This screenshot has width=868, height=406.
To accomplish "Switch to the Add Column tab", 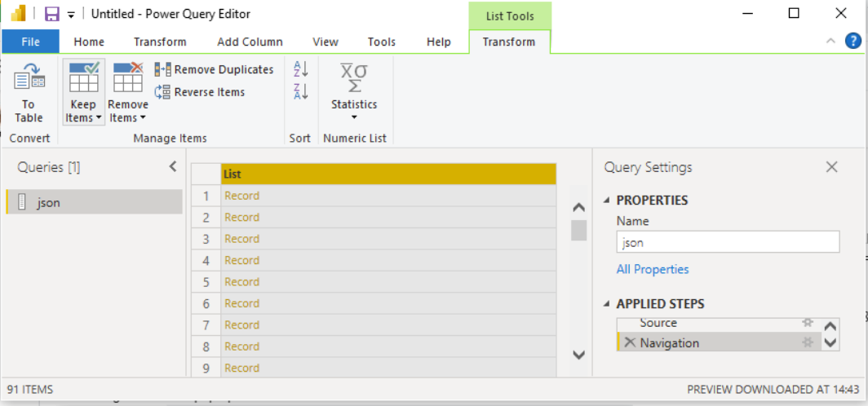I will (x=250, y=42).
